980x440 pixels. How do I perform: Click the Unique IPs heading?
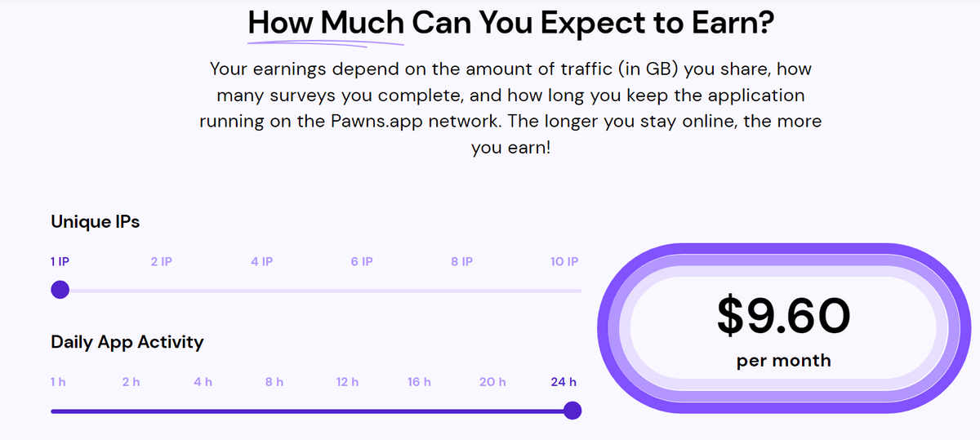click(x=95, y=221)
